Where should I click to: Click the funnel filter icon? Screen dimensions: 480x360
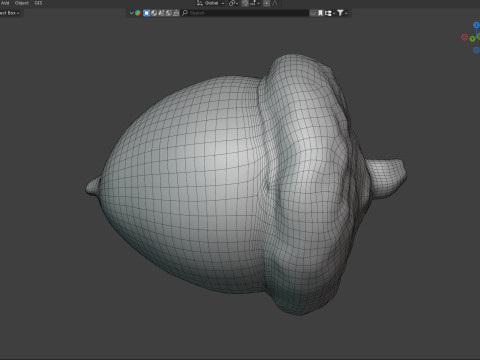340,13
